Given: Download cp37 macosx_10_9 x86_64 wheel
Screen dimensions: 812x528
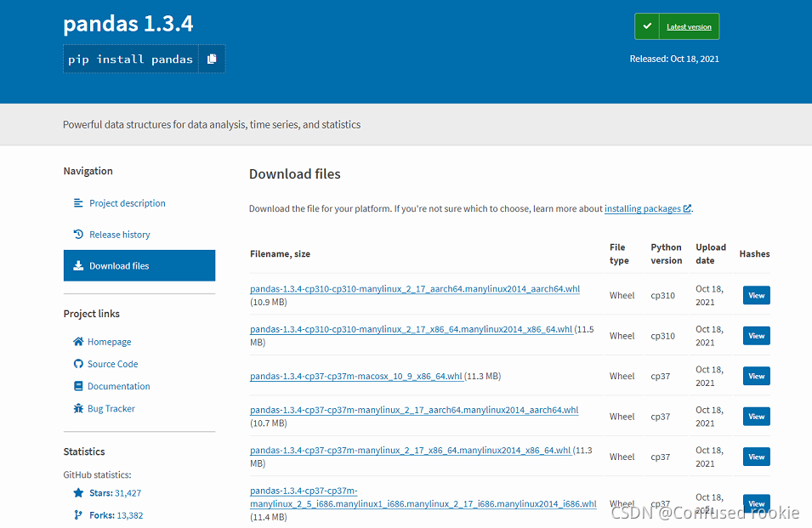Looking at the screenshot, I should pyautogui.click(x=356, y=377).
